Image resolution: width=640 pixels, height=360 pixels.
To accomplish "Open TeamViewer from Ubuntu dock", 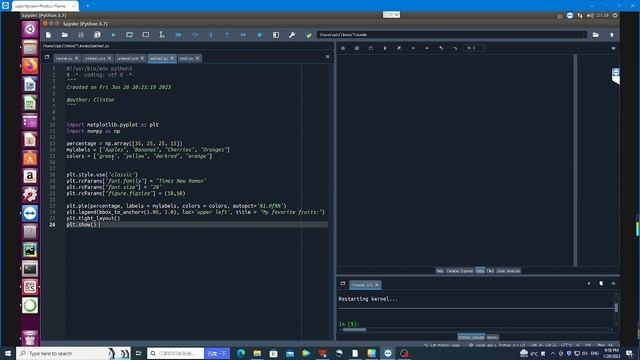I will pyautogui.click(x=30, y=213).
